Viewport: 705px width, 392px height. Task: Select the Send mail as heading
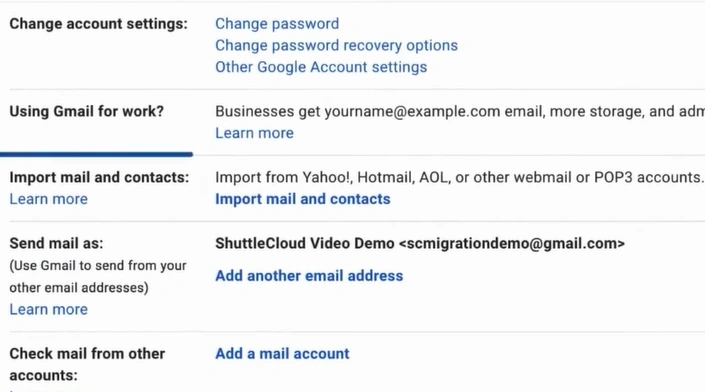[56, 244]
